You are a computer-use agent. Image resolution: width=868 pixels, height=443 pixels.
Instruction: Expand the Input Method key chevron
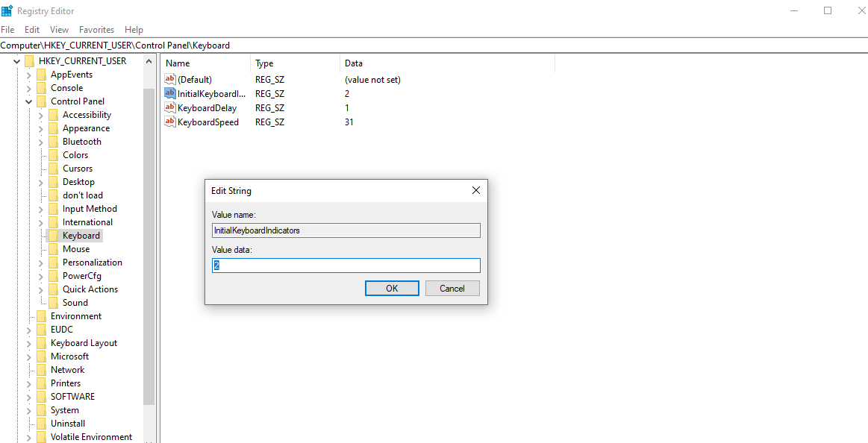pyautogui.click(x=41, y=209)
